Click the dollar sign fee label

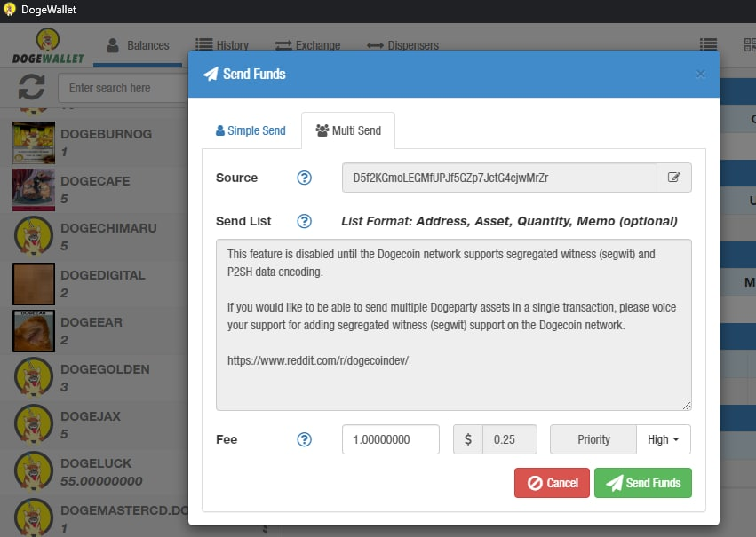click(467, 439)
